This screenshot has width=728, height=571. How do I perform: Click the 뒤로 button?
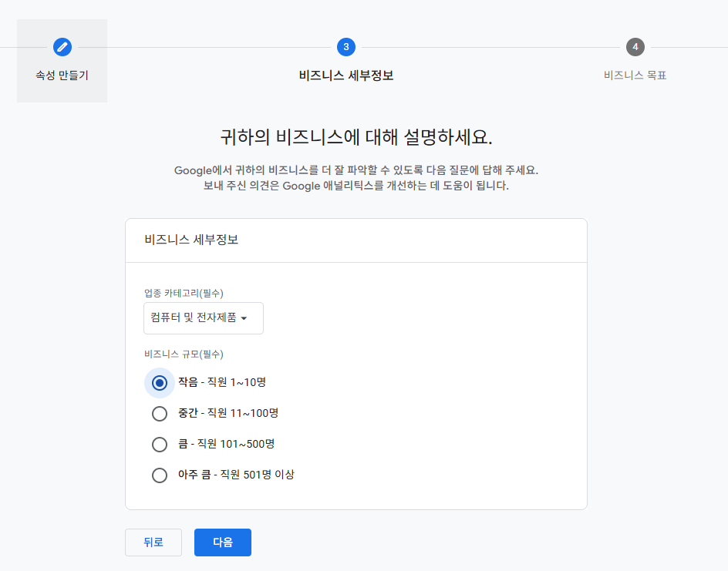[153, 542]
